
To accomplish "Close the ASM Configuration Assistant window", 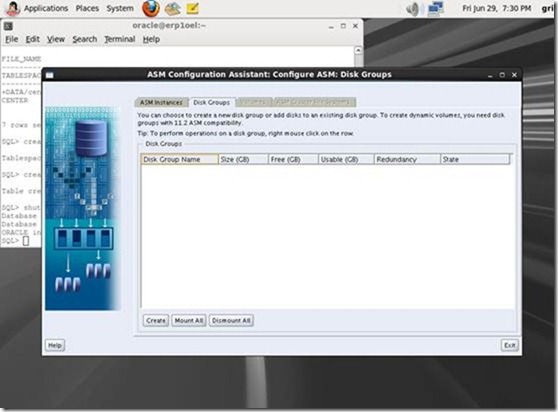I will 514,75.
